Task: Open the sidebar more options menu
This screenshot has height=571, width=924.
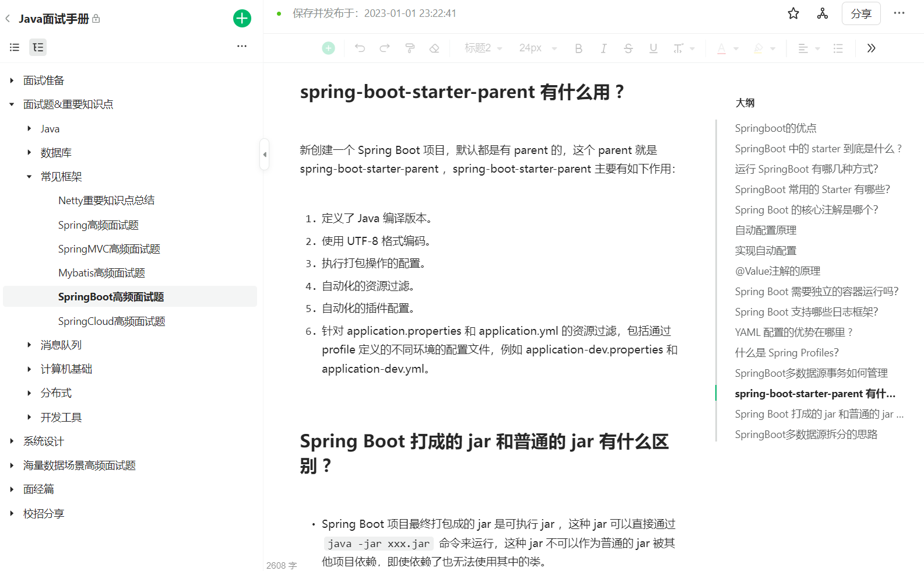Action: (242, 46)
